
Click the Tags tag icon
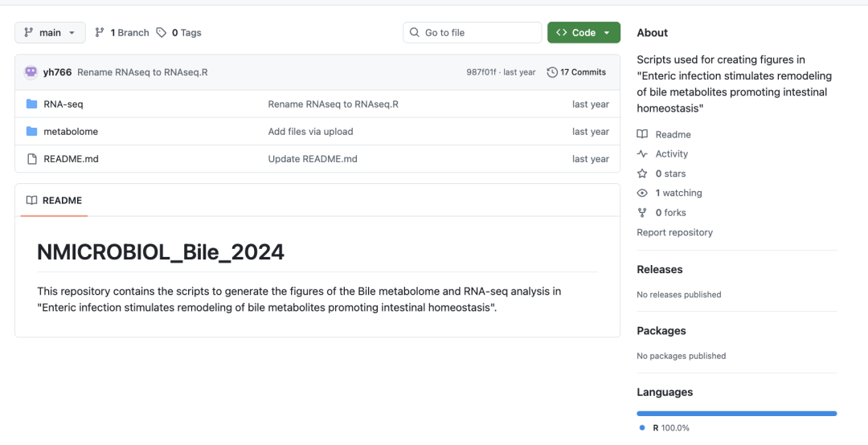(x=162, y=33)
